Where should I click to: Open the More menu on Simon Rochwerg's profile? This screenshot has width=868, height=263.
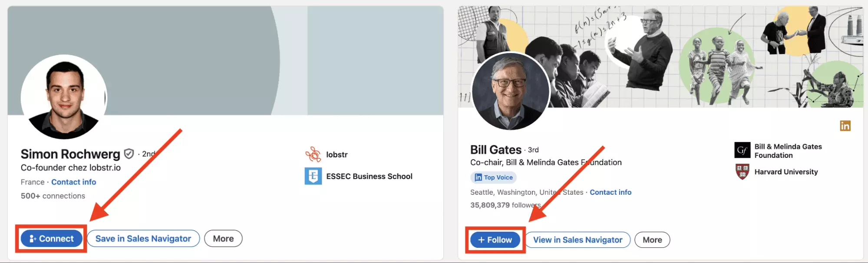[x=223, y=239]
